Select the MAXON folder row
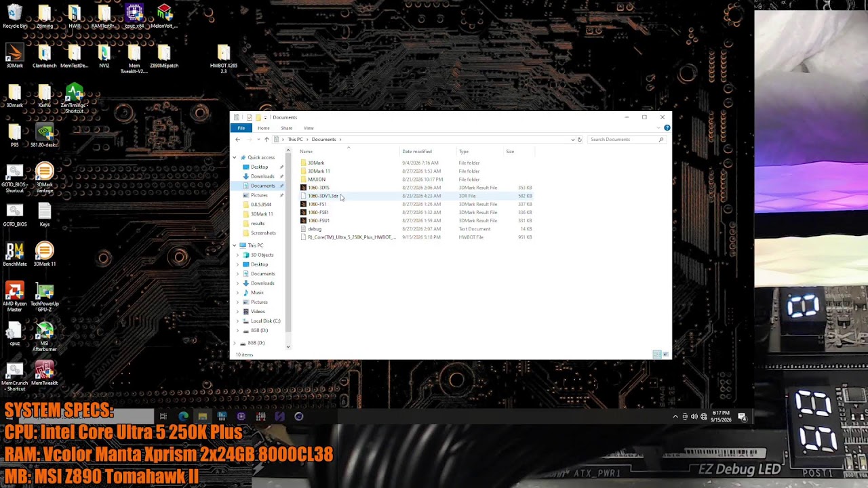This screenshot has height=488, width=868. (416, 180)
